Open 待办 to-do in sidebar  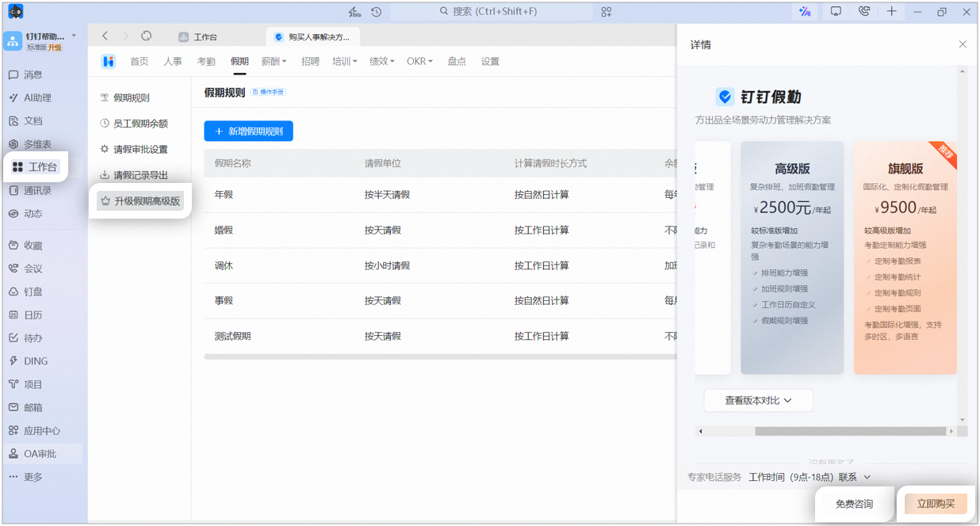25,337
